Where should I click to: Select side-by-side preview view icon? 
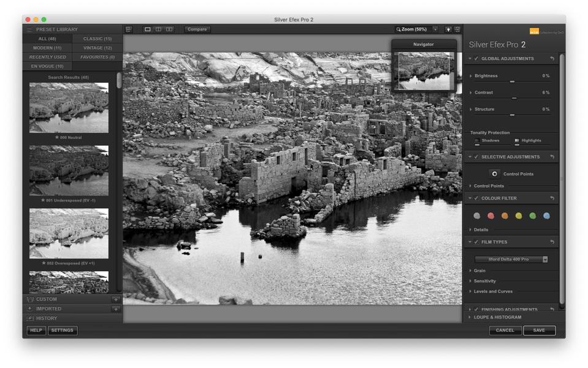(x=169, y=29)
